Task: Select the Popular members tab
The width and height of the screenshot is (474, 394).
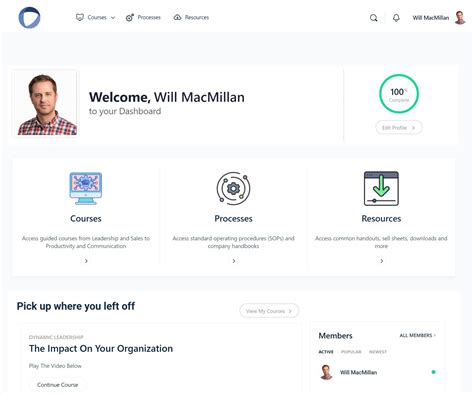Action: [351, 352]
